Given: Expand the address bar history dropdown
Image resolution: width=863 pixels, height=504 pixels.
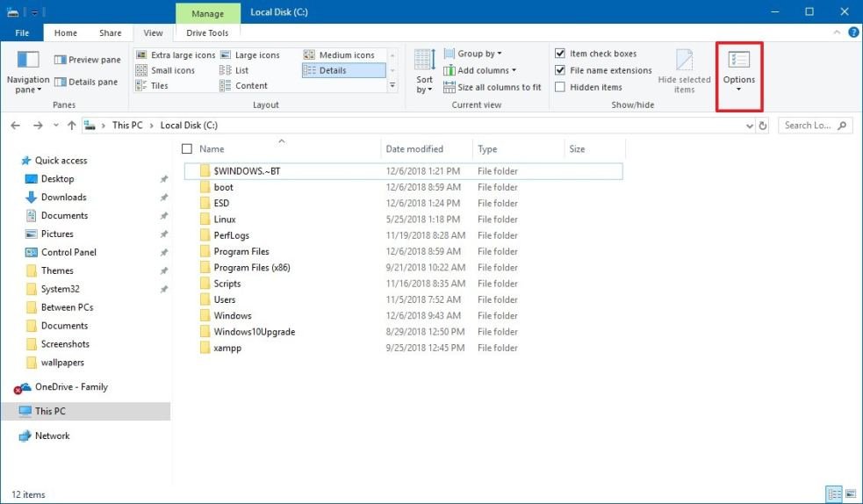Looking at the screenshot, I should tap(749, 126).
